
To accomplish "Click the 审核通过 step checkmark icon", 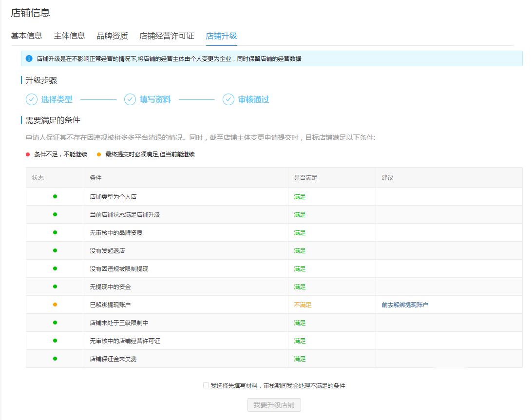I will (x=228, y=99).
